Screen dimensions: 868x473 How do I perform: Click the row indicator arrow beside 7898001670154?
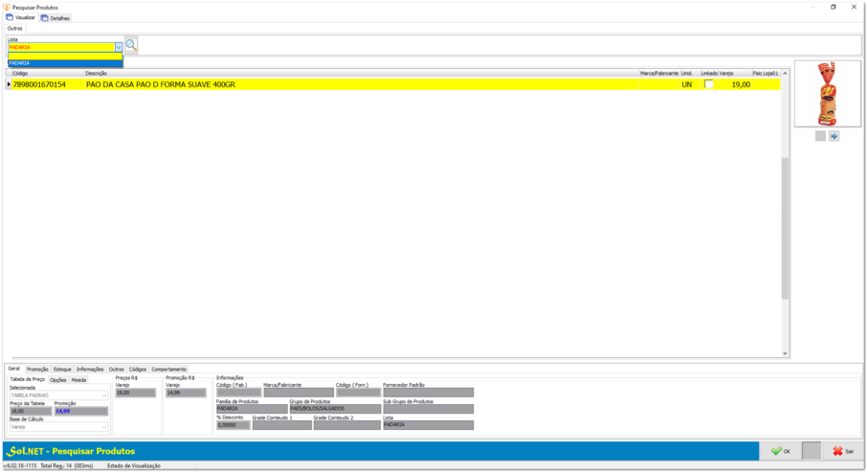9,84
